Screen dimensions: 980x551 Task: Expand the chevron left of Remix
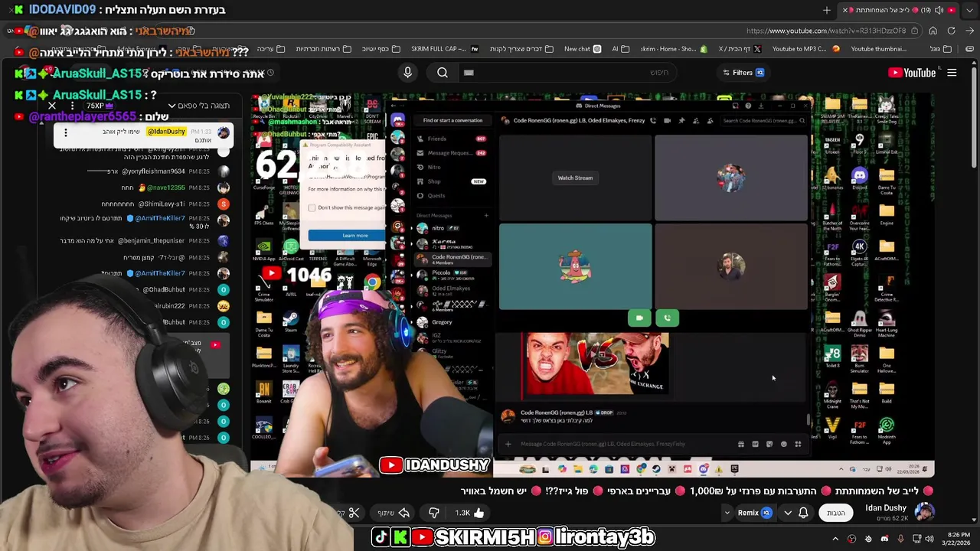click(x=727, y=513)
